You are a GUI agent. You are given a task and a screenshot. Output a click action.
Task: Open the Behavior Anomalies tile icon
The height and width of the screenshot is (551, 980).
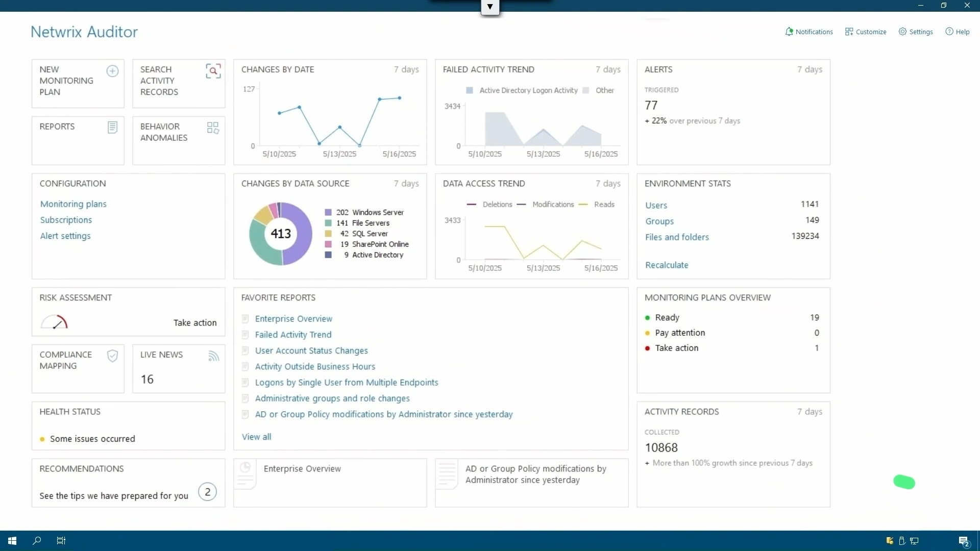(213, 128)
